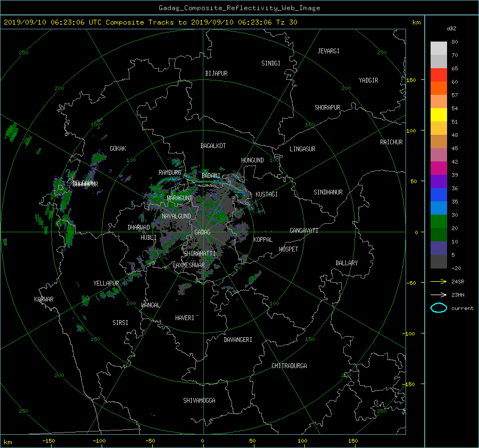Click the BADAMI city label
The image size is (479, 448).
pos(211,176)
